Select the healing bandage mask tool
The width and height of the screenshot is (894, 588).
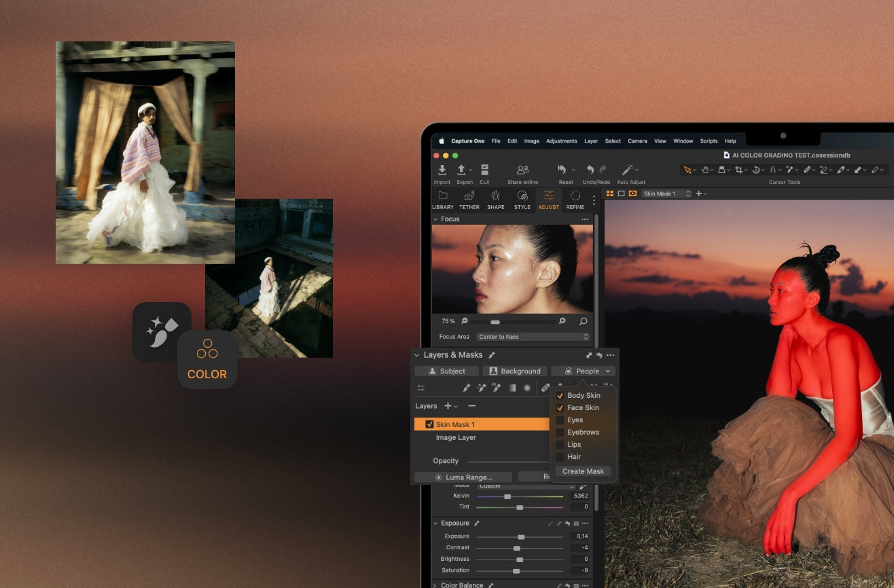(x=545, y=388)
